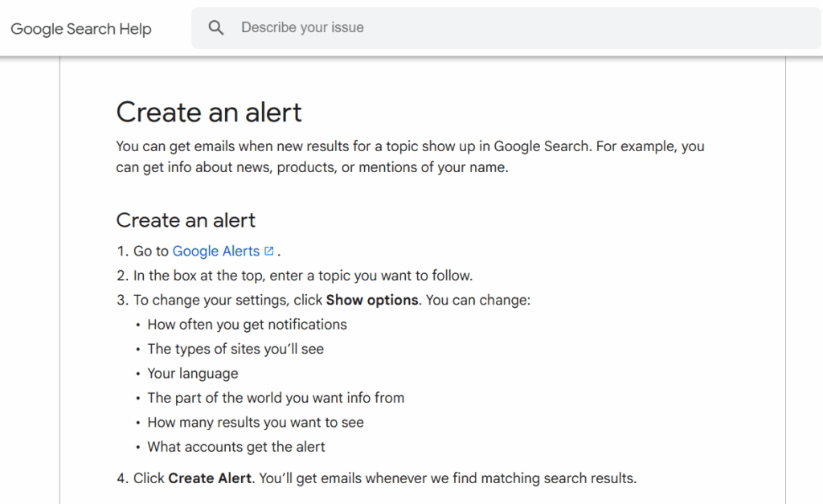
Task: Click the bold 'Create Alert' text
Action: [210, 478]
